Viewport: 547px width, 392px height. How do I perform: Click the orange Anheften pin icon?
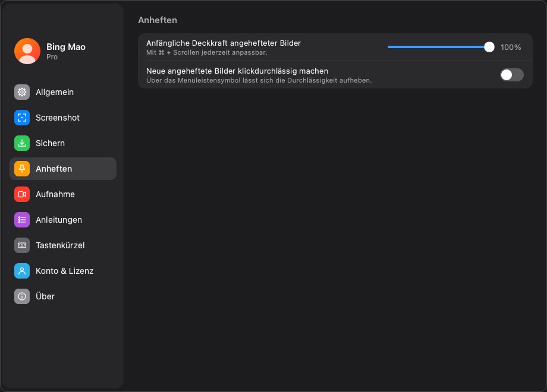point(22,169)
